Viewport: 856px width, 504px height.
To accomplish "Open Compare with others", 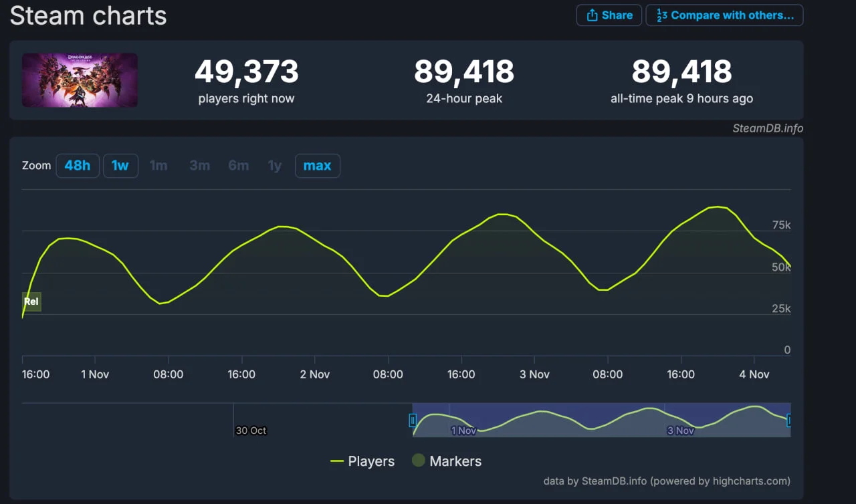I will tap(724, 15).
